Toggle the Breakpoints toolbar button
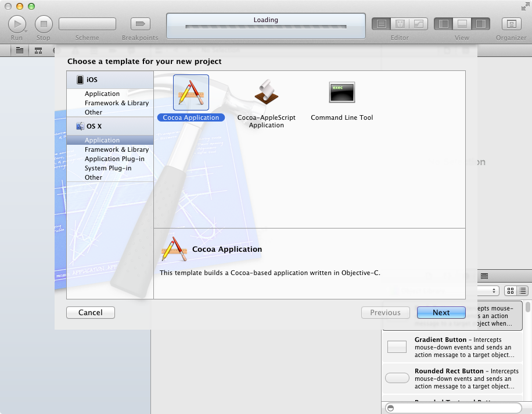 pyautogui.click(x=140, y=24)
